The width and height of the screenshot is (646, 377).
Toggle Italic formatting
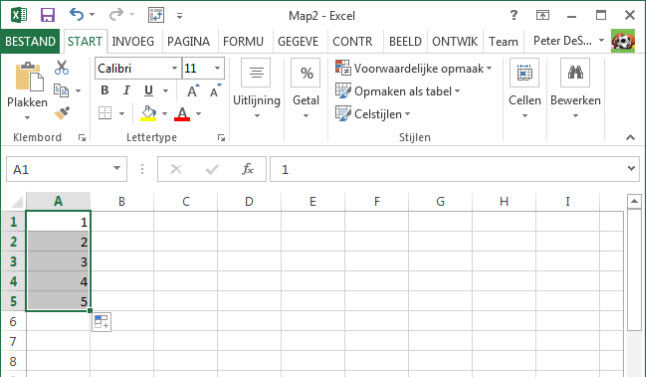click(126, 90)
